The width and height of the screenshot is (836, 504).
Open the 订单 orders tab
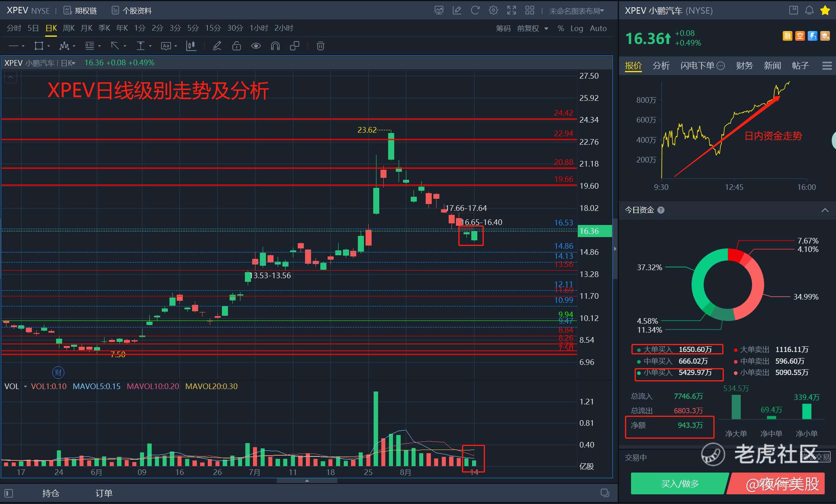104,493
